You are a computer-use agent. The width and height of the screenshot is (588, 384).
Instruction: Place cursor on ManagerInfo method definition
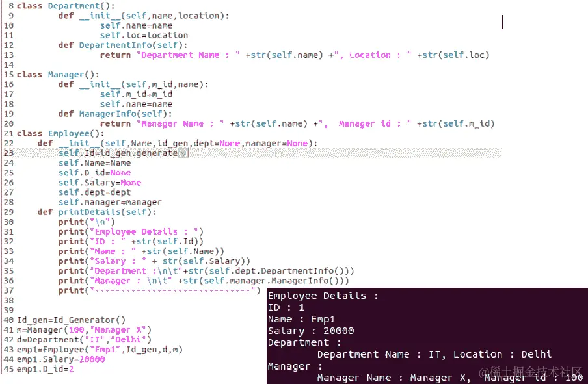point(114,114)
